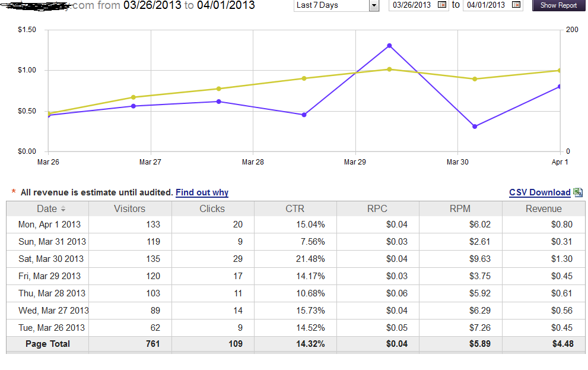
Task: Click the 14.32% total CTR value
Action: (310, 344)
